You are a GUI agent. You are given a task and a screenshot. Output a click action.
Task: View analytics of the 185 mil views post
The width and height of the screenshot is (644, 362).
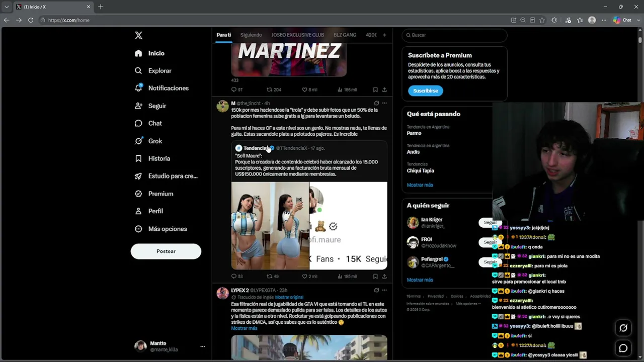(x=347, y=276)
